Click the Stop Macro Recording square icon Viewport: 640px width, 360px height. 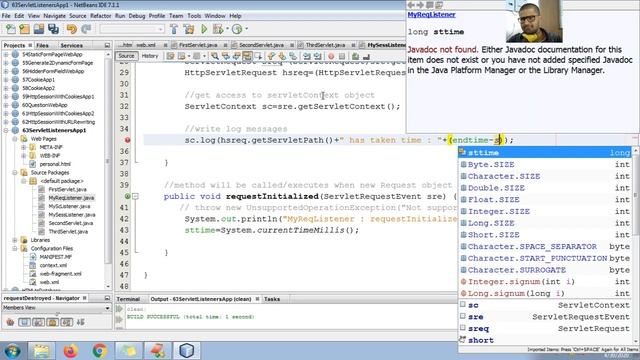tap(342, 56)
